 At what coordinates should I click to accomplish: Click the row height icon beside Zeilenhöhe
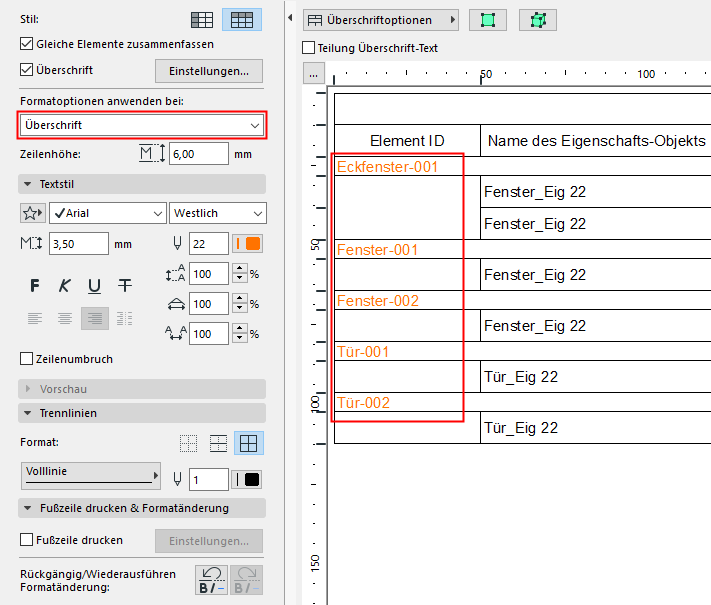[152, 154]
